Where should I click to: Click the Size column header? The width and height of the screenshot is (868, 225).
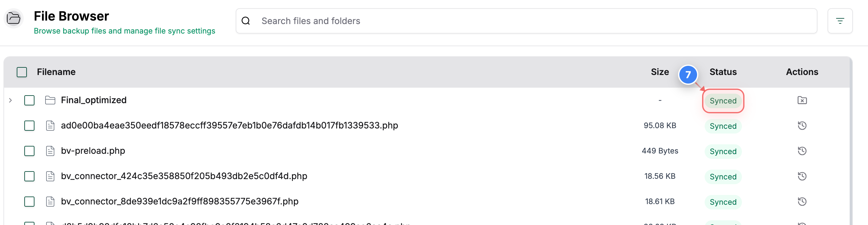pyautogui.click(x=659, y=72)
